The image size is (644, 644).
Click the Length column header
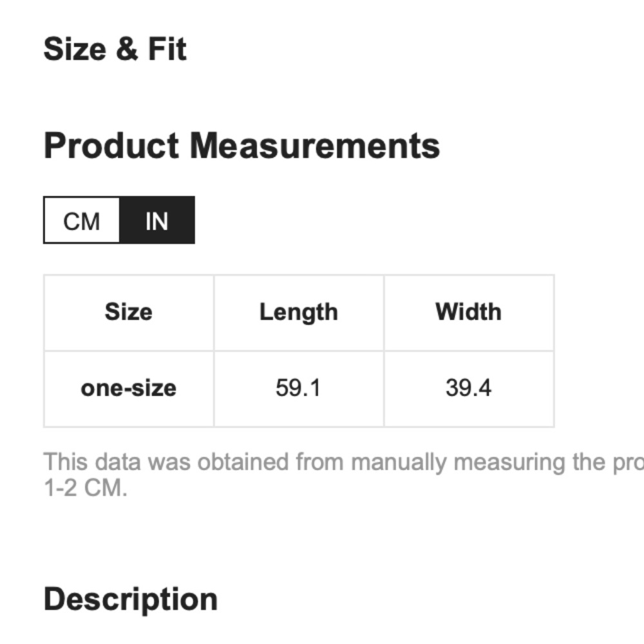pos(299,313)
